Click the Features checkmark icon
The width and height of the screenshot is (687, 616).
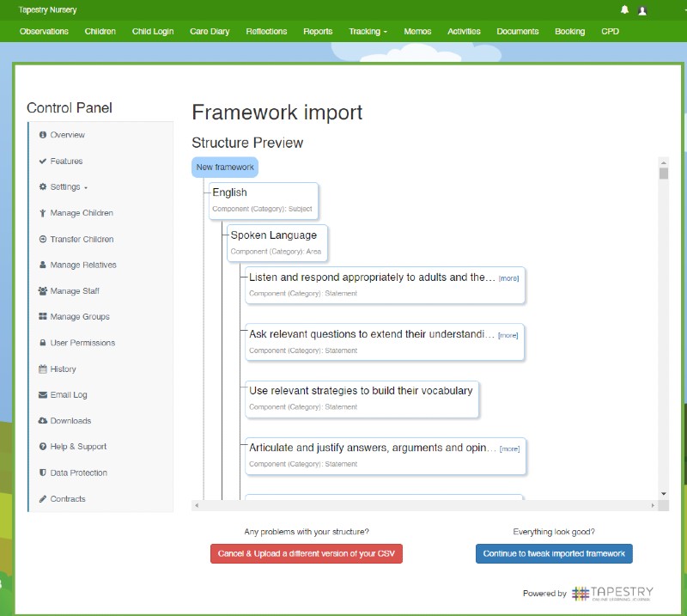point(43,162)
